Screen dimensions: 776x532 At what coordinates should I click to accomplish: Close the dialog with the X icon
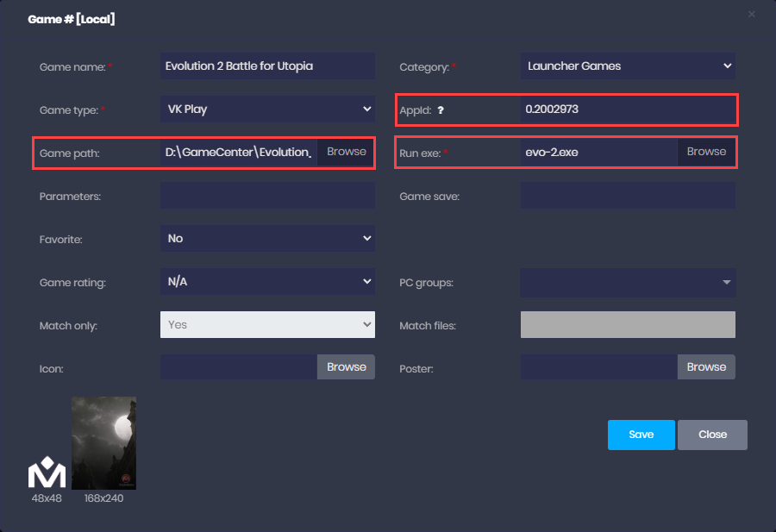(x=751, y=15)
